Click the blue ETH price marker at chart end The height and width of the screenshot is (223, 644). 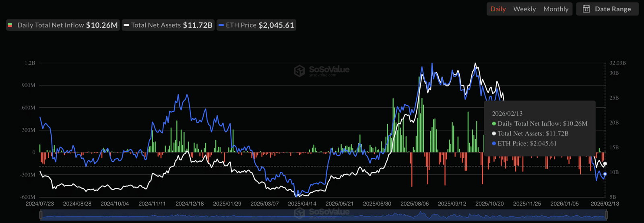pos(605,174)
